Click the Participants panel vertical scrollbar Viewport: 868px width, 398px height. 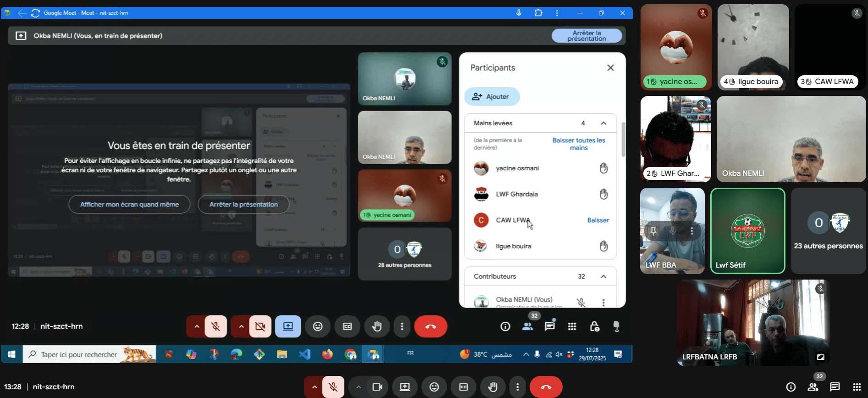coord(623,140)
